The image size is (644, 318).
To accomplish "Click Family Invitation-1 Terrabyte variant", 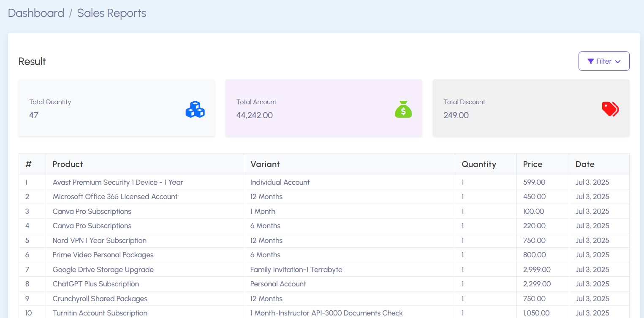I will 296,269.
